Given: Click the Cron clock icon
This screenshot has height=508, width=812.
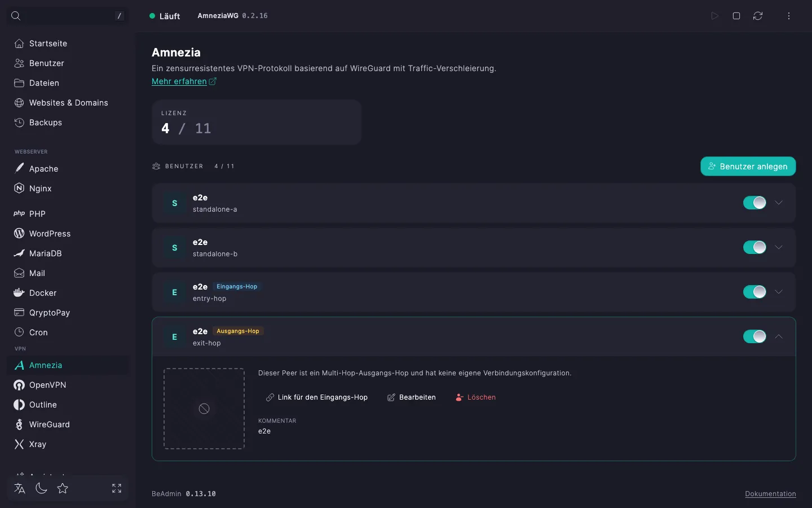Looking at the screenshot, I should 19,332.
